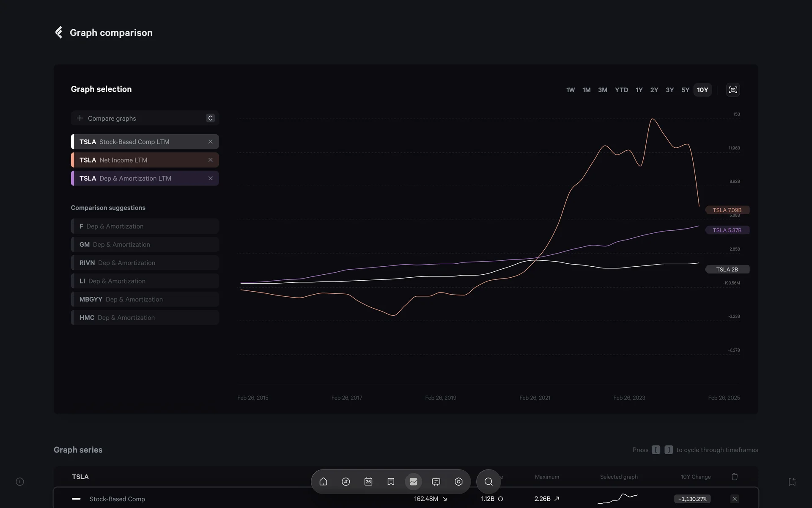Click the home icon in bottom dock
This screenshot has width=812, height=508.
[x=323, y=482]
